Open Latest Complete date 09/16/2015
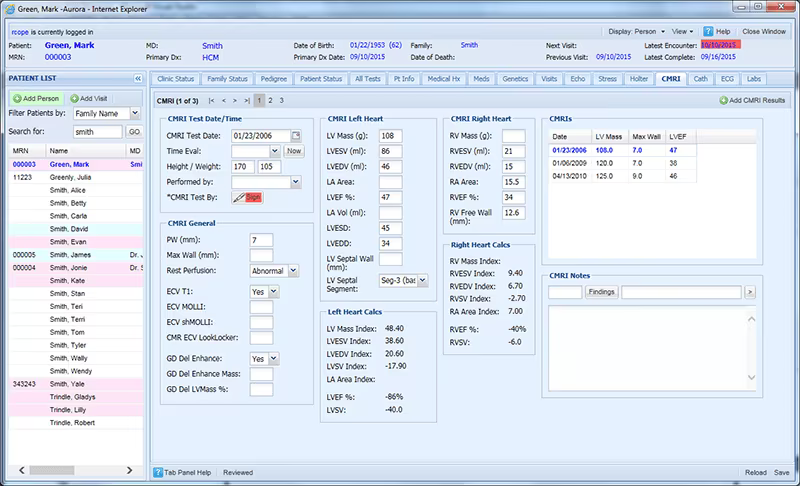The height and width of the screenshot is (486, 800). coord(718,57)
